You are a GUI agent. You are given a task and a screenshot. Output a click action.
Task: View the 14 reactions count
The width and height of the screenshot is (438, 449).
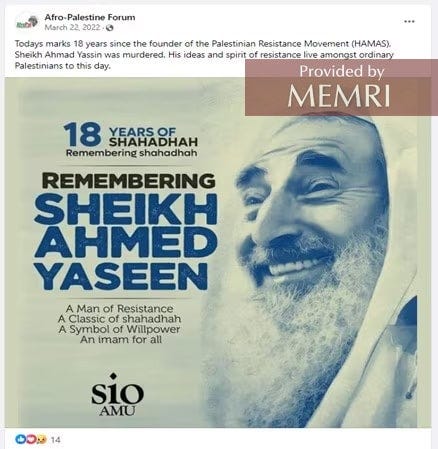coord(56,440)
